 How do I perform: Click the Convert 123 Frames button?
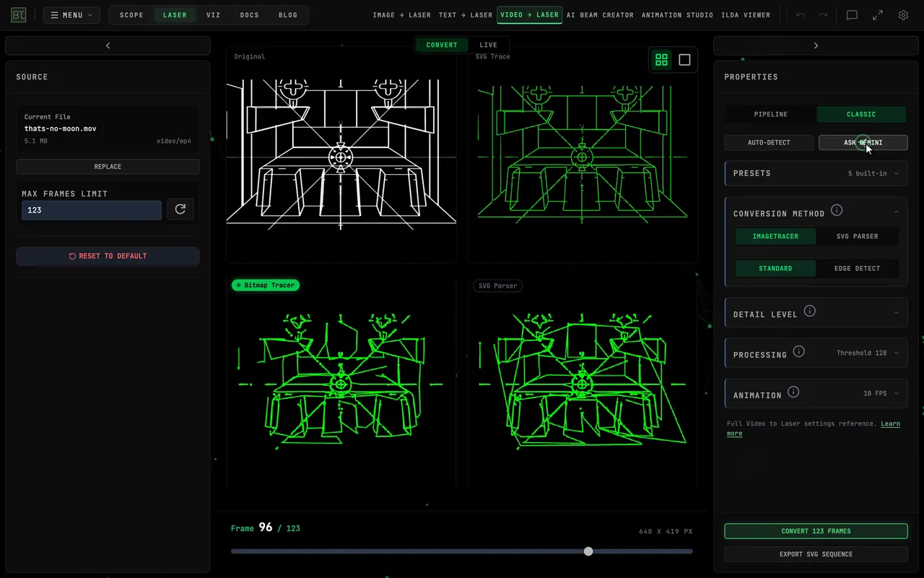tap(816, 531)
